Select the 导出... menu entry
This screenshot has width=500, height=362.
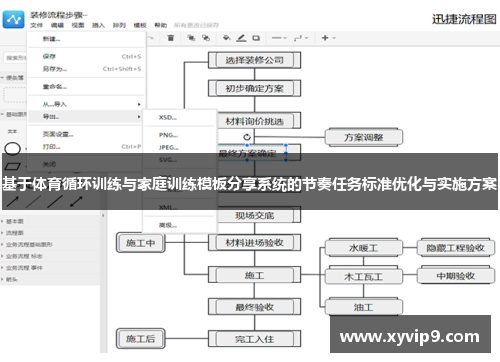(86, 117)
